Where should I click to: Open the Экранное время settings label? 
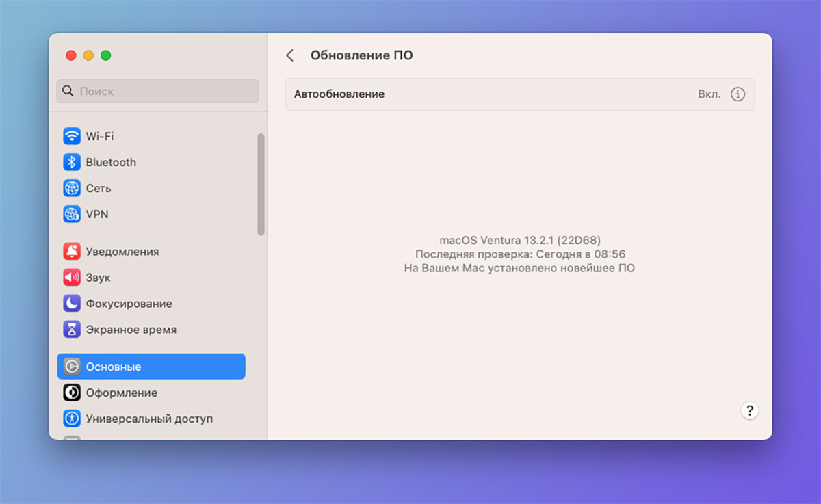[131, 330]
